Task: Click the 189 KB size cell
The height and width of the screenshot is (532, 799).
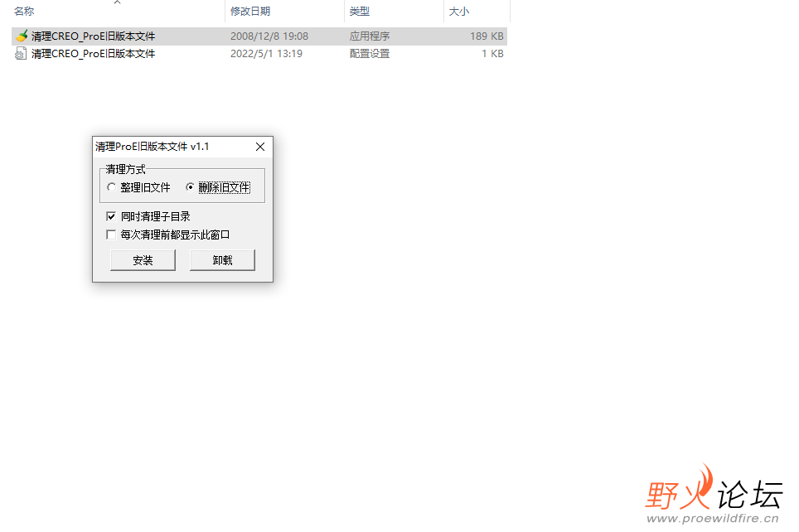Action: click(487, 36)
